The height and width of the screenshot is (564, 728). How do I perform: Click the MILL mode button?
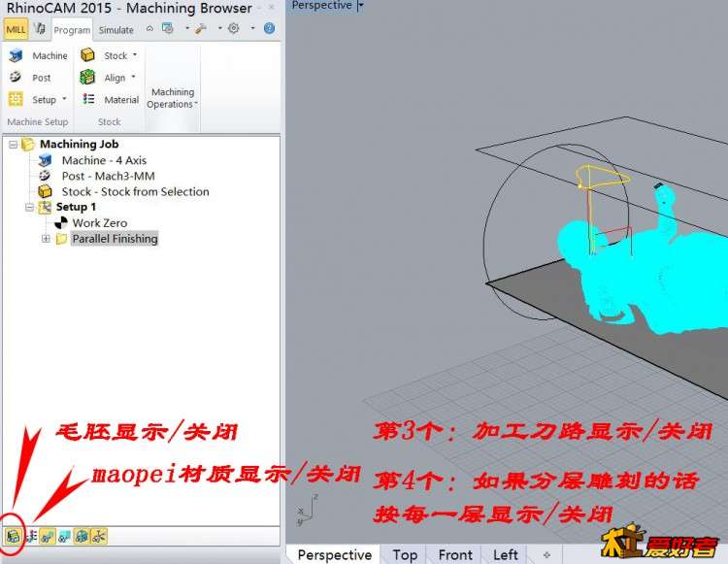point(16,29)
